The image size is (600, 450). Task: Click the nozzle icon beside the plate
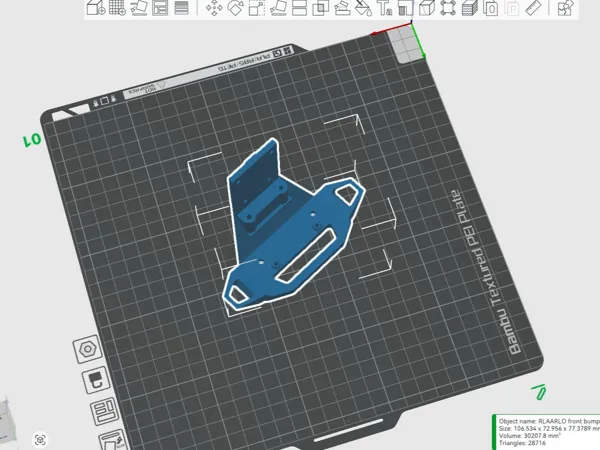(96, 380)
